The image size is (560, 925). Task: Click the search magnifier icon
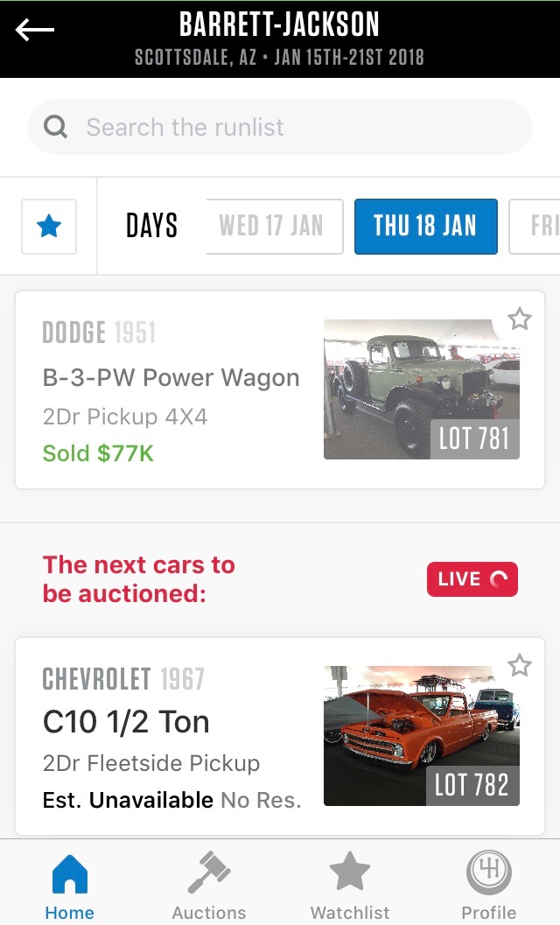coord(56,128)
